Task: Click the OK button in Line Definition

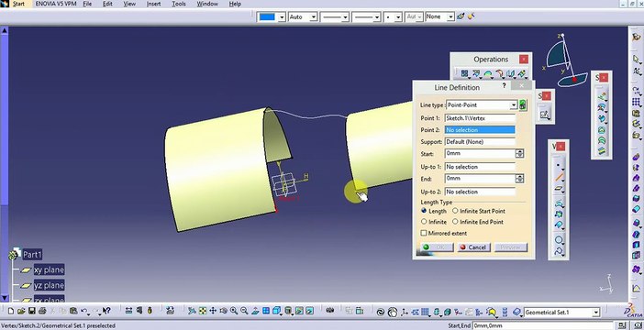Action: coord(437,247)
